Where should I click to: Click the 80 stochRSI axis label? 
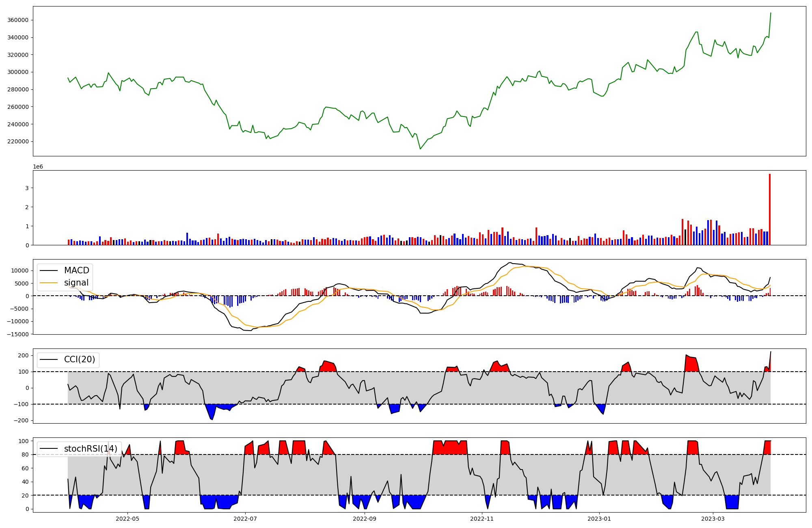click(x=26, y=454)
